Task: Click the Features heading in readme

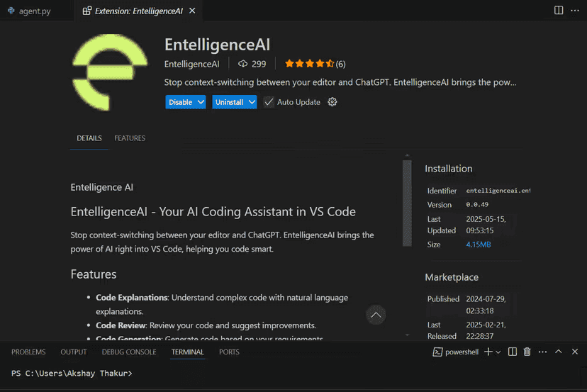Action: (x=94, y=274)
